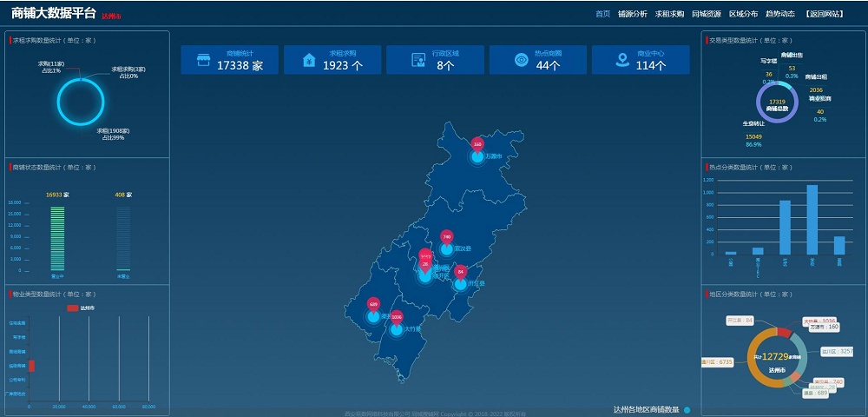Click the 万源市 : 160 label
This screenshot has height=417, width=868.
[825, 328]
